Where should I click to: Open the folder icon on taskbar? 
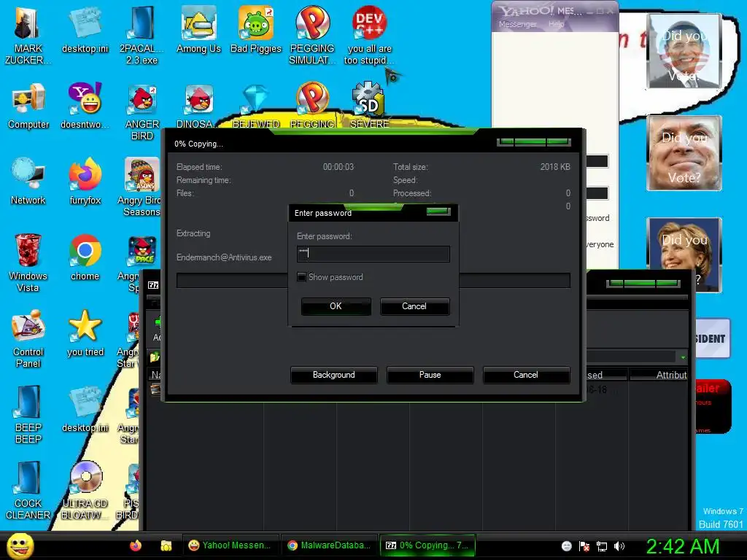point(166,545)
